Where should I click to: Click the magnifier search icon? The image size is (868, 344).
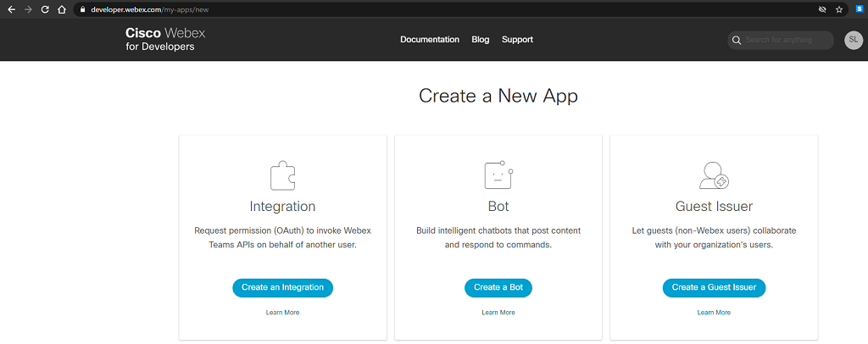click(x=737, y=40)
